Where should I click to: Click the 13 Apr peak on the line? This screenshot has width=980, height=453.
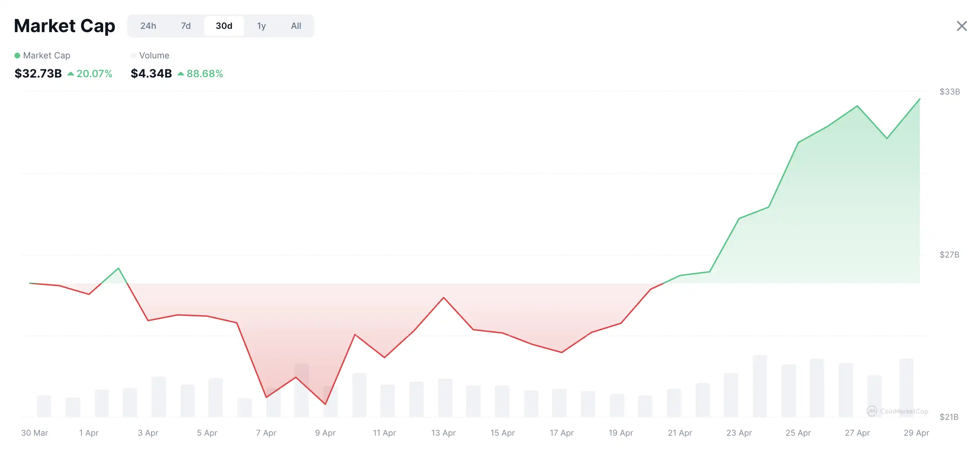point(443,298)
